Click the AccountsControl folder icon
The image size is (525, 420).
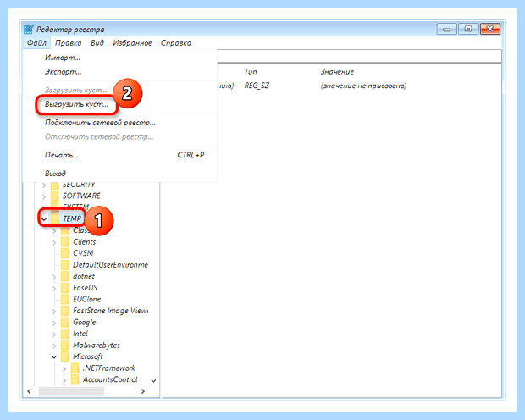pyautogui.click(x=75, y=379)
